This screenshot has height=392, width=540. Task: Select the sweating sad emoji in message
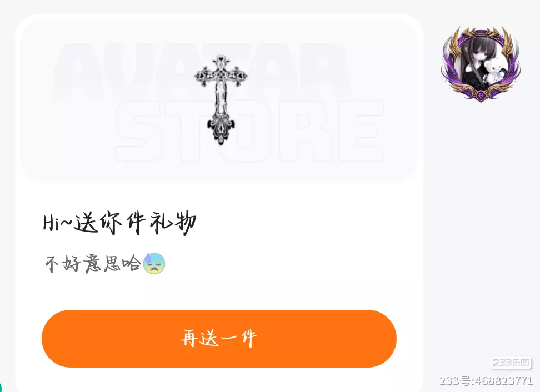pos(154,264)
